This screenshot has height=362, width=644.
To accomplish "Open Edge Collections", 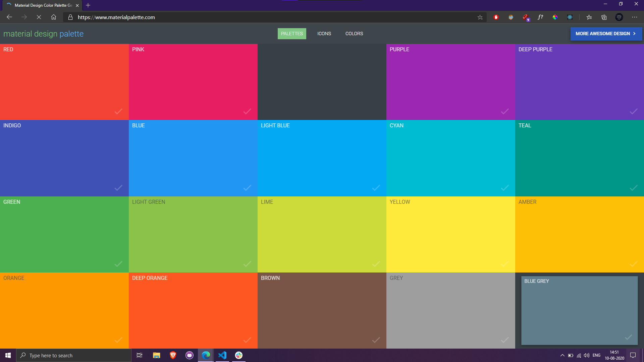I will tap(604, 17).
